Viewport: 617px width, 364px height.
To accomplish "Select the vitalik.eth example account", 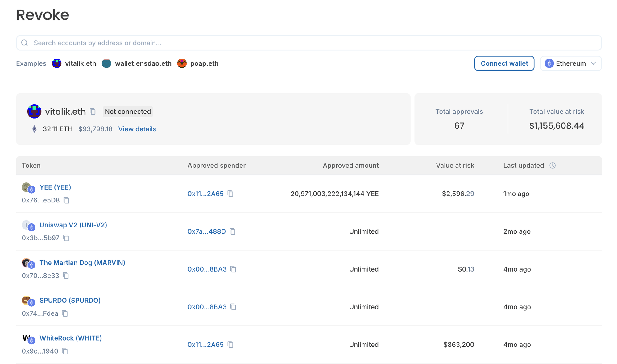I will [81, 63].
